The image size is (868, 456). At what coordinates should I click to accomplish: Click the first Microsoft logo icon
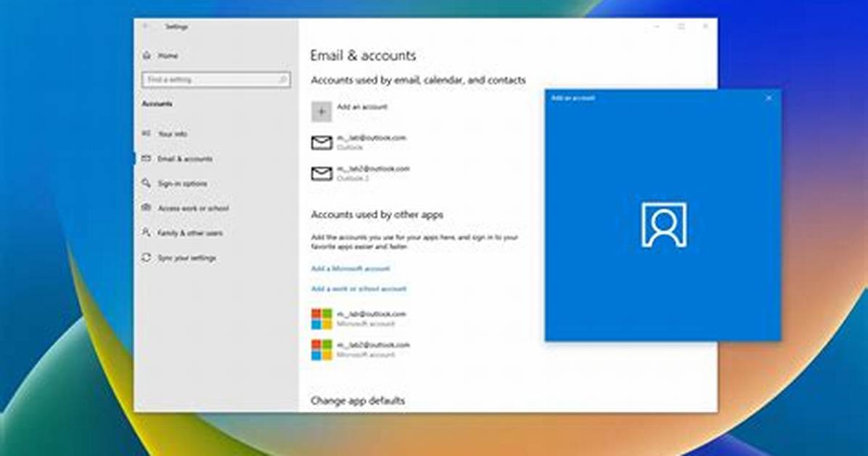pos(322,319)
